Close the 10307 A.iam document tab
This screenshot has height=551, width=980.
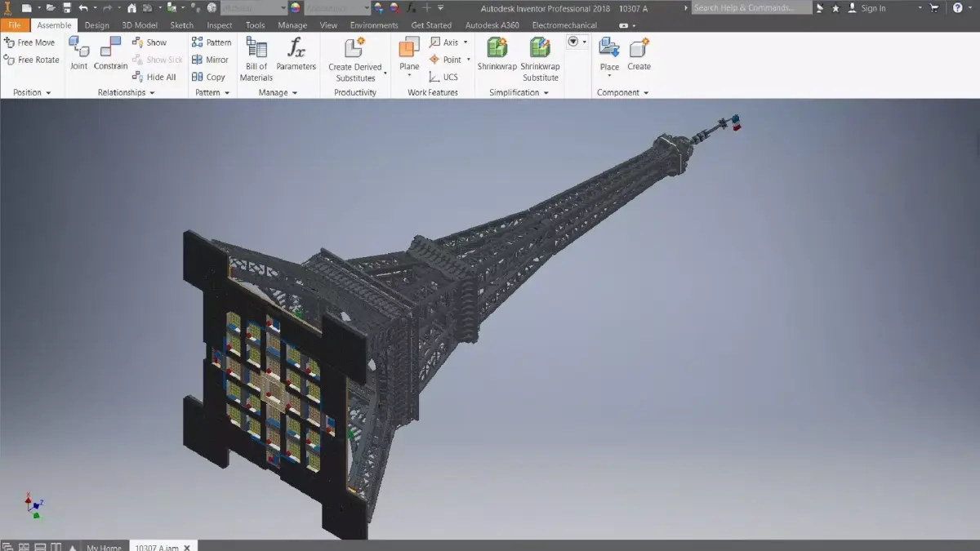(187, 548)
